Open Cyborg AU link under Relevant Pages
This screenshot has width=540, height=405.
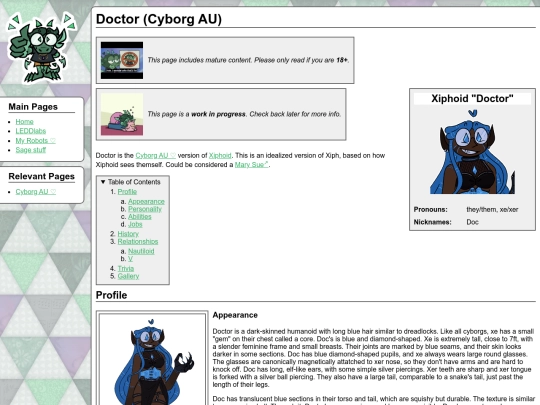36,191
